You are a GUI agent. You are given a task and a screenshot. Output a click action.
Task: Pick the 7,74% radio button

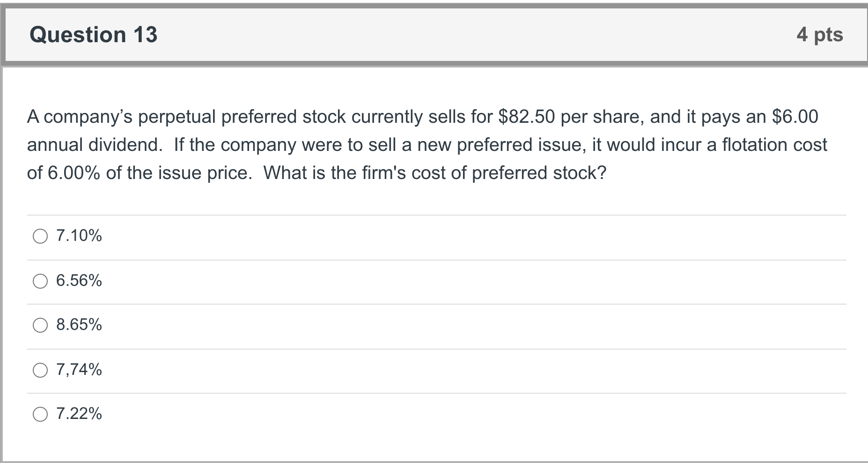40,370
